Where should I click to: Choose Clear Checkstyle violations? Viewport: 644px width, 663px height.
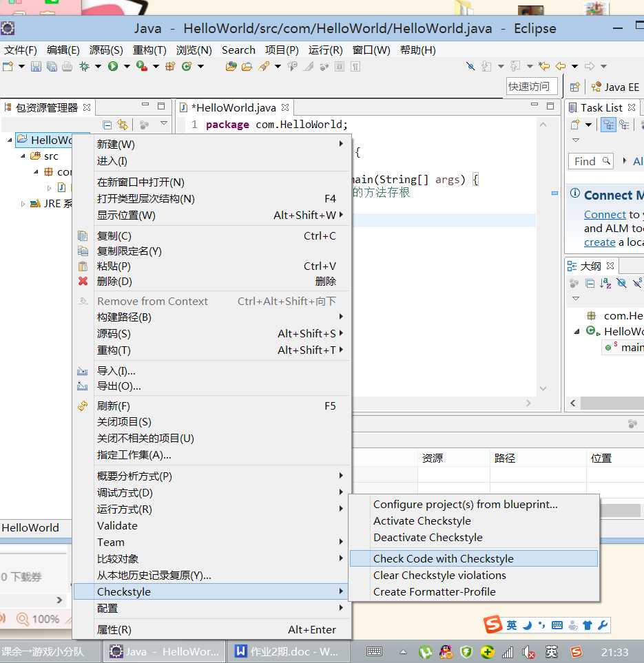pyautogui.click(x=473, y=575)
